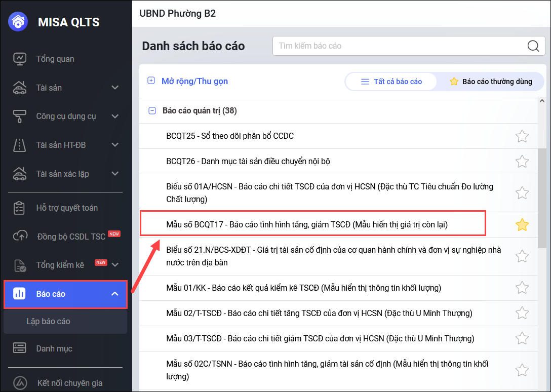551x392 pixels.
Task: Star the Biểu số 01A/HCSN report
Action: tap(522, 192)
